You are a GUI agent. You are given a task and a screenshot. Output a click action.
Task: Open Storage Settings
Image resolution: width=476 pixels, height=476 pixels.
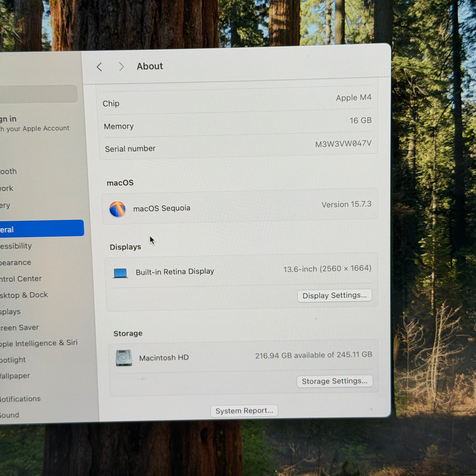[x=335, y=381]
